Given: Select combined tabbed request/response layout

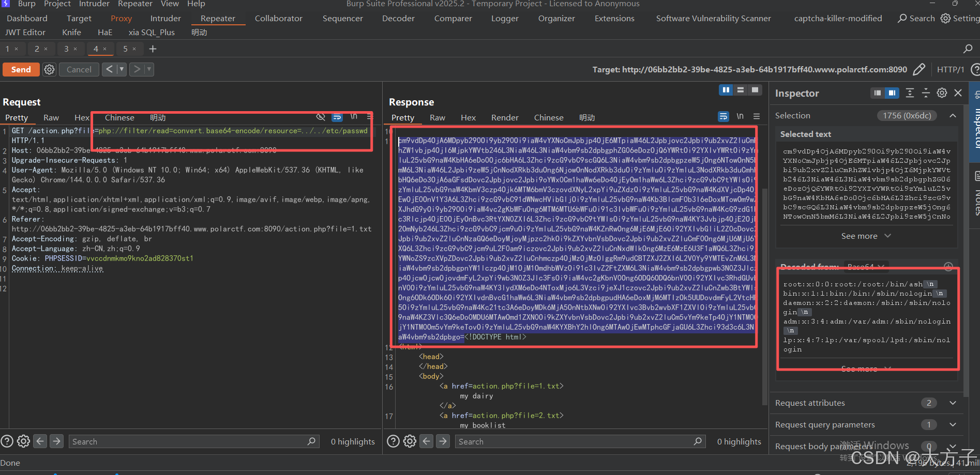Looking at the screenshot, I should [755, 90].
